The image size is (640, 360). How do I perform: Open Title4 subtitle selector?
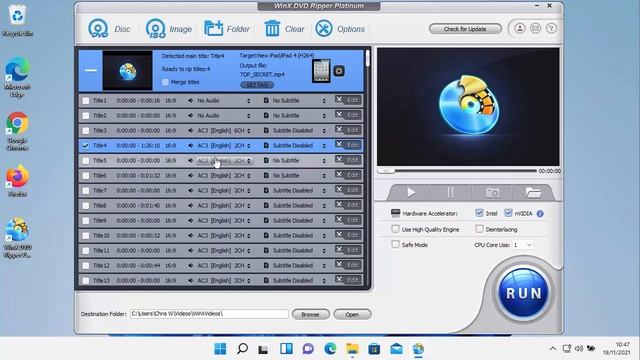point(299,145)
